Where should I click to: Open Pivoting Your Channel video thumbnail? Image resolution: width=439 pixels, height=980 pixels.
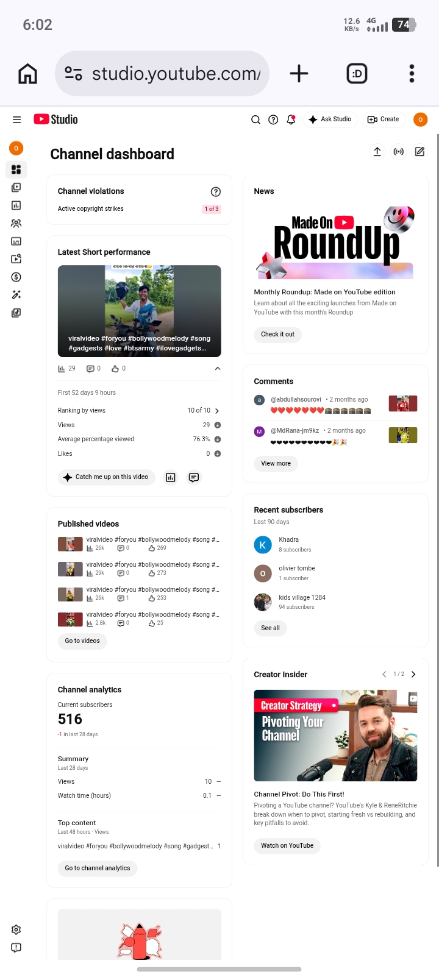click(x=335, y=736)
